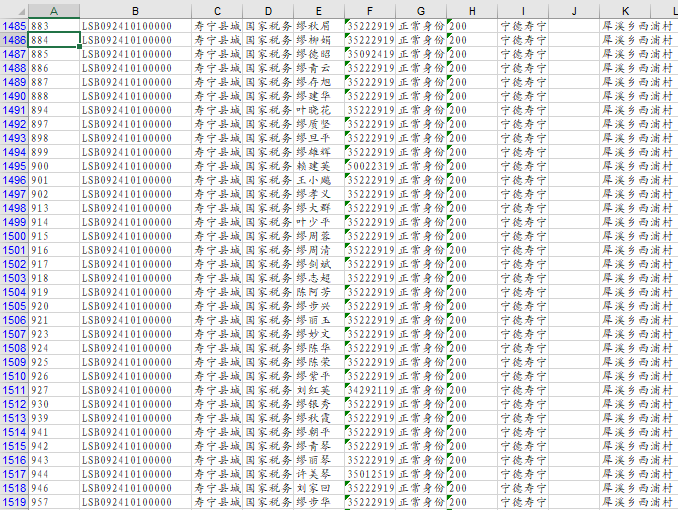Click 宁德寿宁 cell in row 1497

point(523,194)
